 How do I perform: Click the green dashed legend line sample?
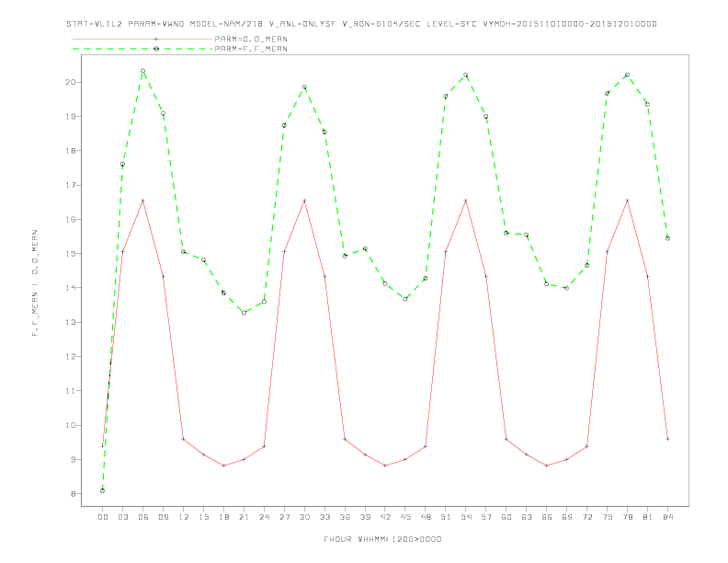[x=142, y=49]
